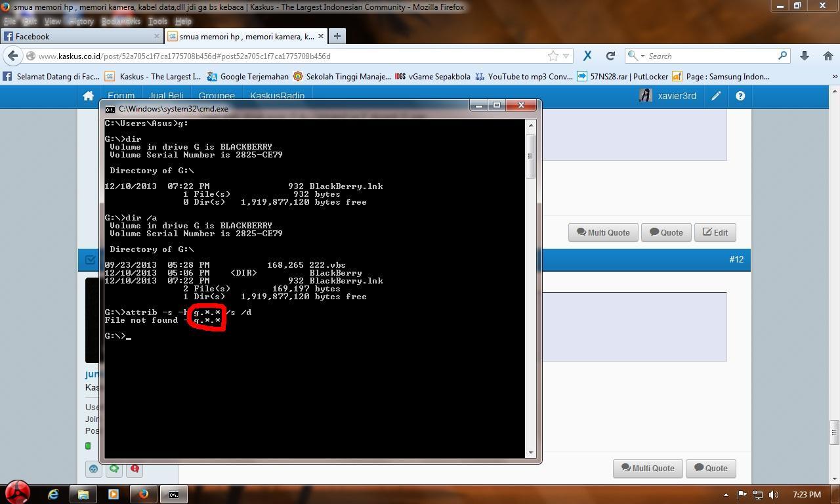Image resolution: width=840 pixels, height=504 pixels.
Task: Open the View menu
Action: coord(52,21)
